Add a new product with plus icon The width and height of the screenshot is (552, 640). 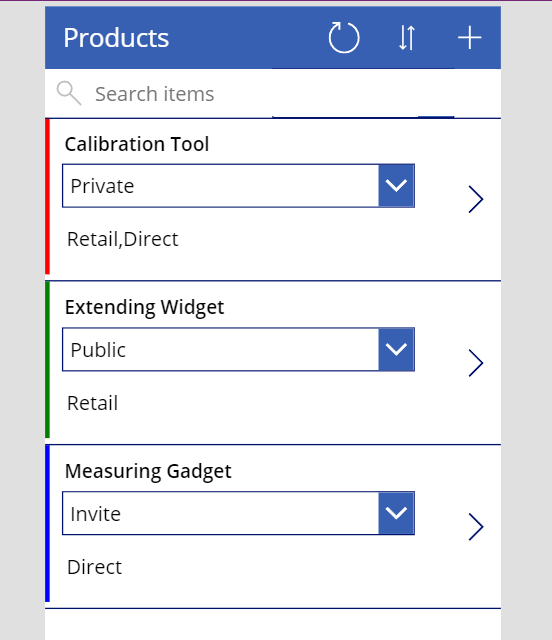coord(470,38)
